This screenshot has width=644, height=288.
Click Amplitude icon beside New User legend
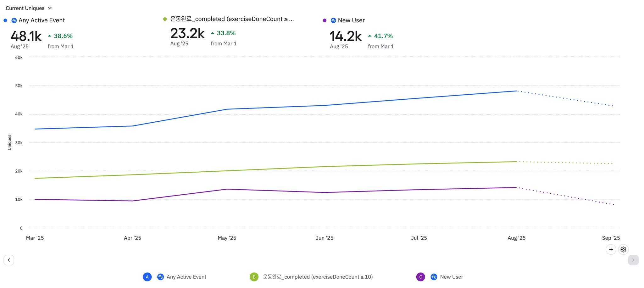(434, 277)
